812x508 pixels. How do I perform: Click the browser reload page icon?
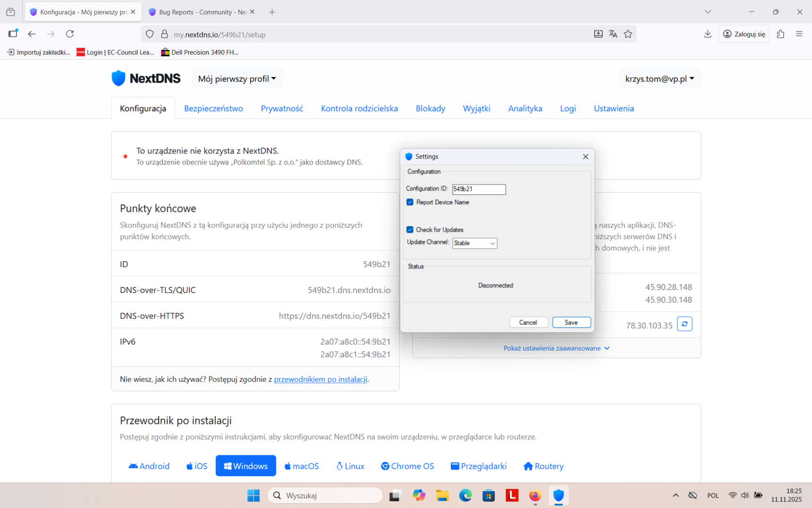[70, 34]
